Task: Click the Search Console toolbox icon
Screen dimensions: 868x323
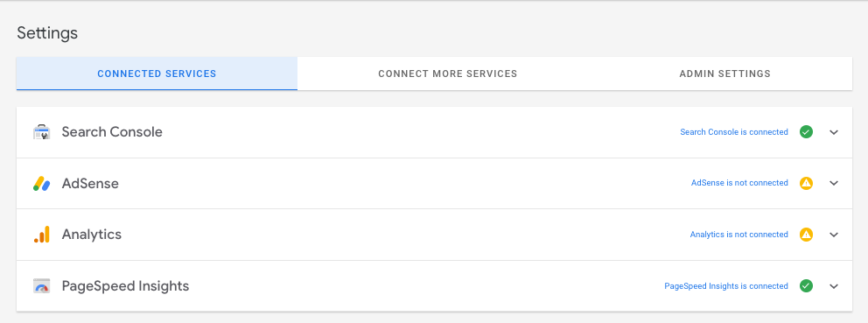Action: pyautogui.click(x=41, y=132)
